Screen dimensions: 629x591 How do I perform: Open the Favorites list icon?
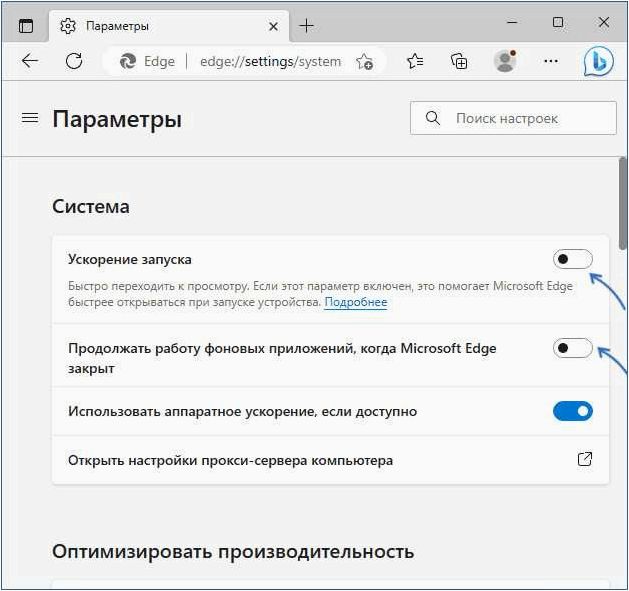coord(415,61)
